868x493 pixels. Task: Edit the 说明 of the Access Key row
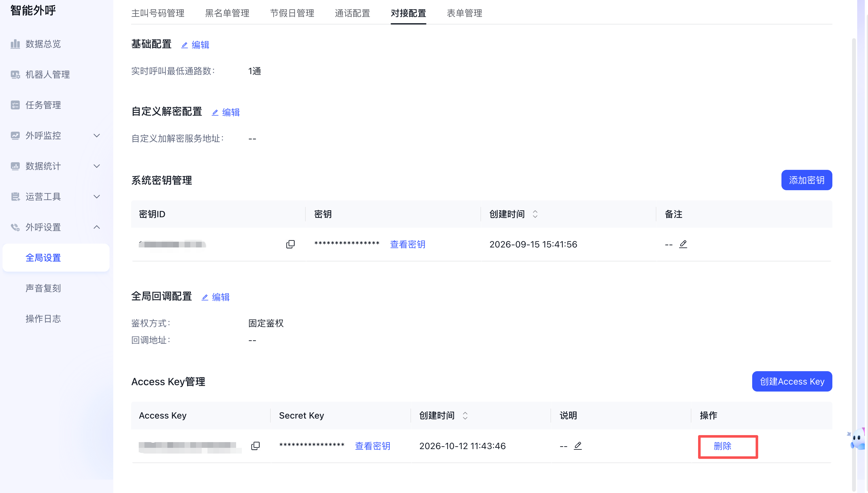pyautogui.click(x=578, y=446)
